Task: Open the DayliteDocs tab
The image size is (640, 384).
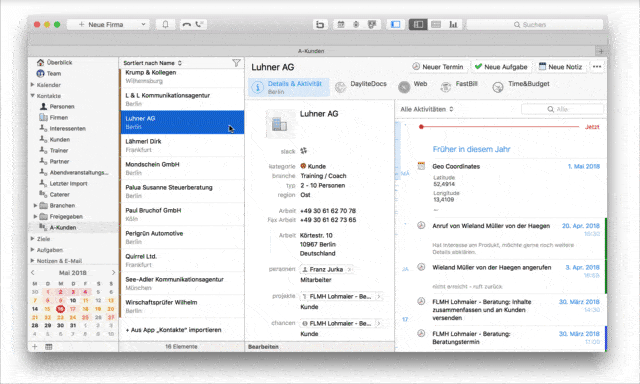Action: [x=361, y=86]
